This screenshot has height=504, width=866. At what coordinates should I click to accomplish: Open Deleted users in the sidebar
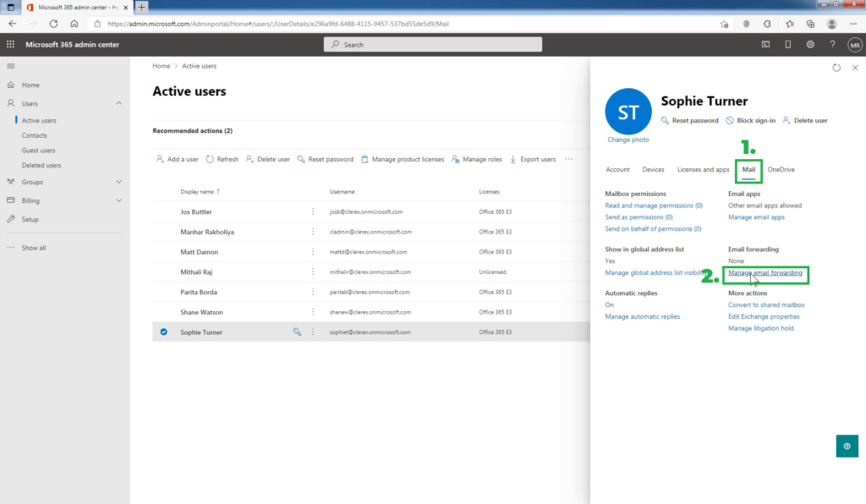(41, 165)
